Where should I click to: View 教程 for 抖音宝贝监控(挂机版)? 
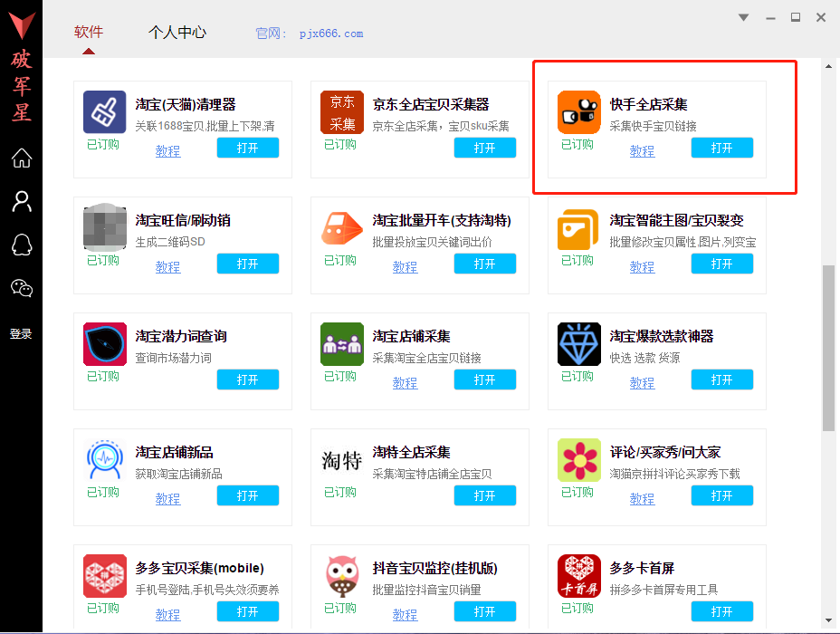[405, 615]
